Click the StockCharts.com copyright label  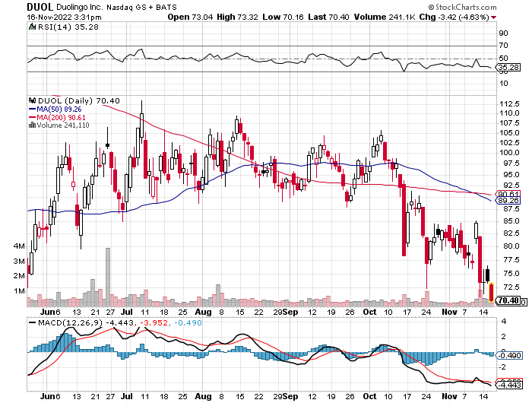click(x=462, y=7)
